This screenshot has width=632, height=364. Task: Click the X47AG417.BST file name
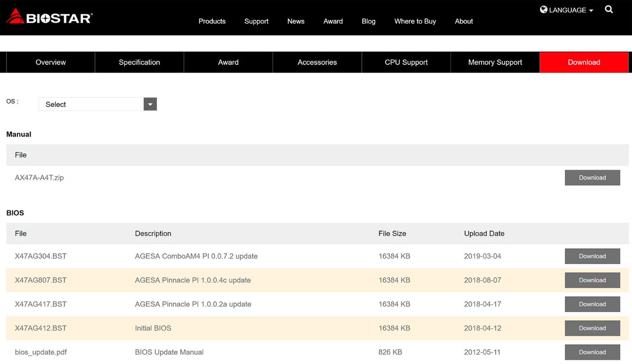pyautogui.click(x=40, y=304)
